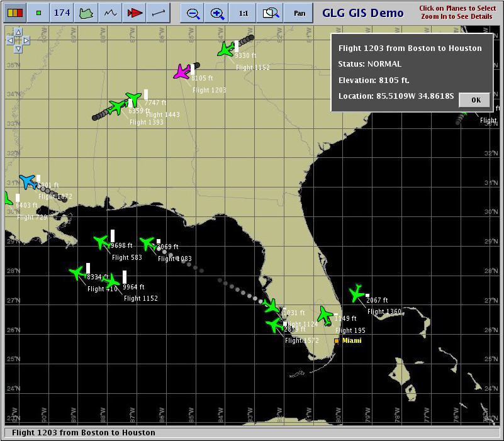Select the 174 plane count button

62,13
